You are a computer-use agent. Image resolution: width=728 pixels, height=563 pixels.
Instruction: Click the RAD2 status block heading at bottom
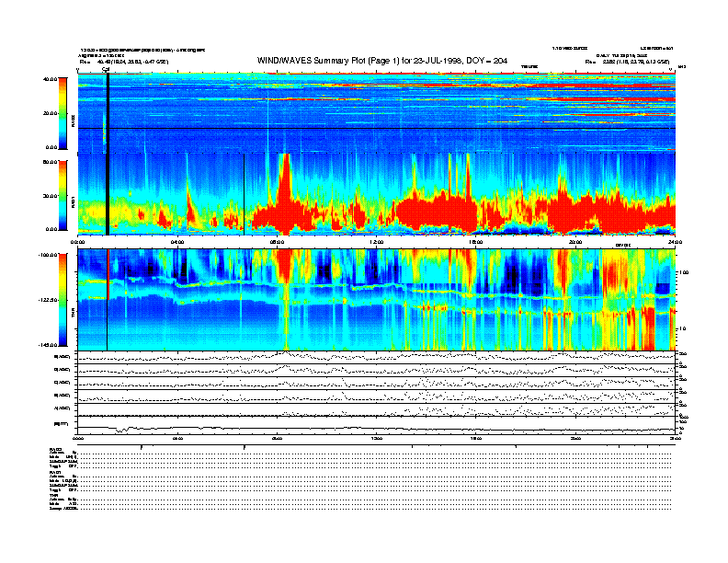pyautogui.click(x=55, y=450)
